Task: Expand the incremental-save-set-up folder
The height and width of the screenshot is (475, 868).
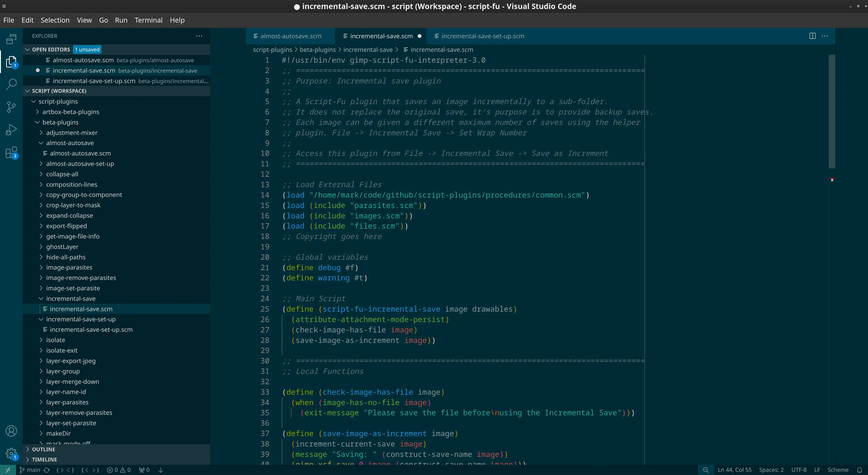Action: [x=81, y=319]
